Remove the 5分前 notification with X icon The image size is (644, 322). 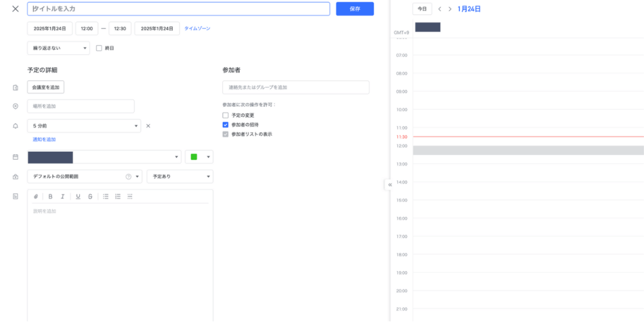click(x=148, y=126)
